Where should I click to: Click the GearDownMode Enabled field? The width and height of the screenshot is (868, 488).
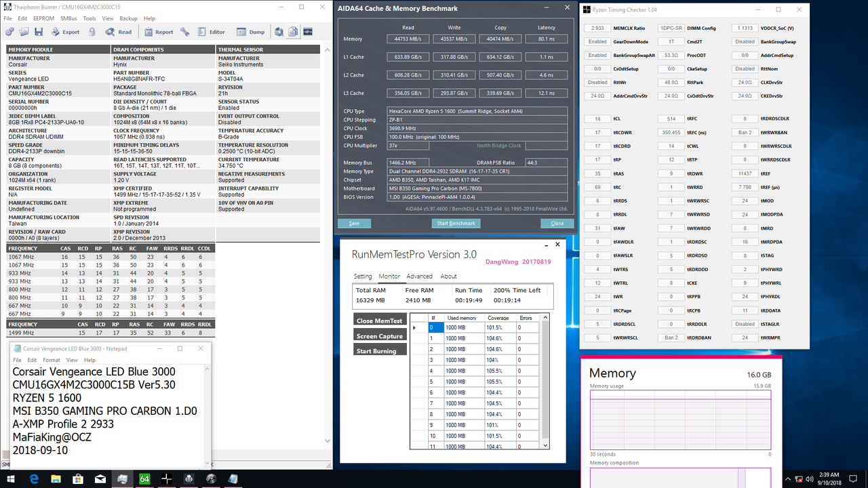pyautogui.click(x=597, y=41)
